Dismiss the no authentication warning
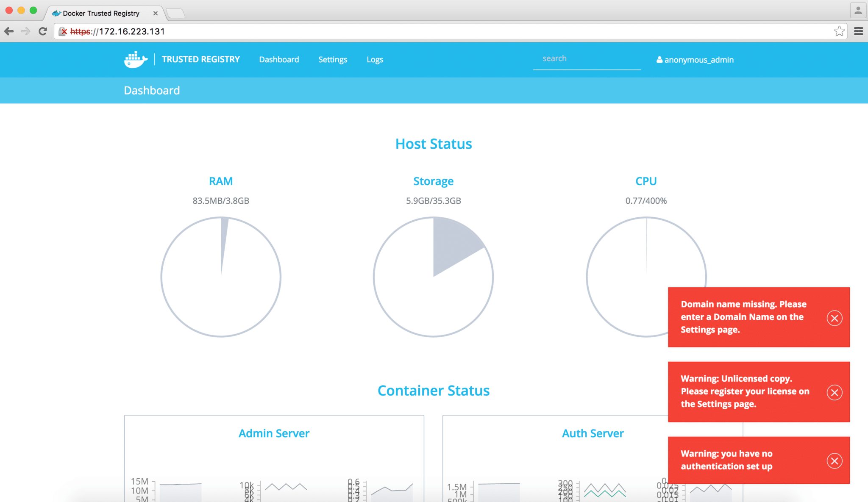Image resolution: width=868 pixels, height=502 pixels. pos(834,460)
